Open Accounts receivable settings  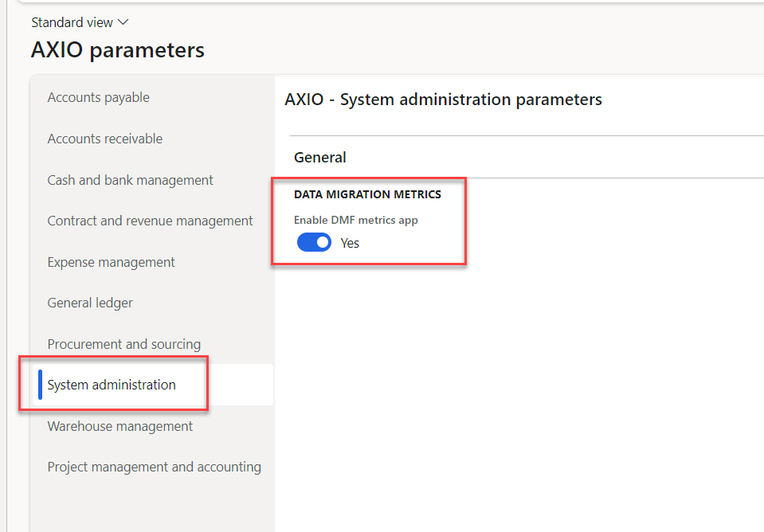pos(104,138)
